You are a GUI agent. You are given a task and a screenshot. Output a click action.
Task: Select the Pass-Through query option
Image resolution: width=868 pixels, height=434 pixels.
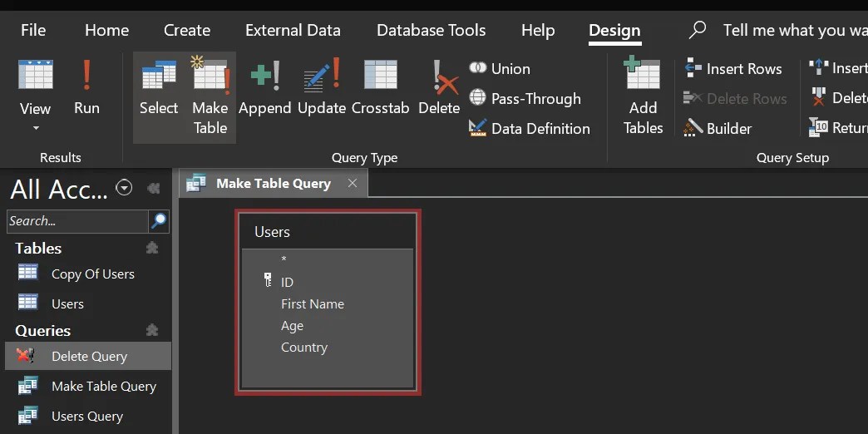pos(525,99)
